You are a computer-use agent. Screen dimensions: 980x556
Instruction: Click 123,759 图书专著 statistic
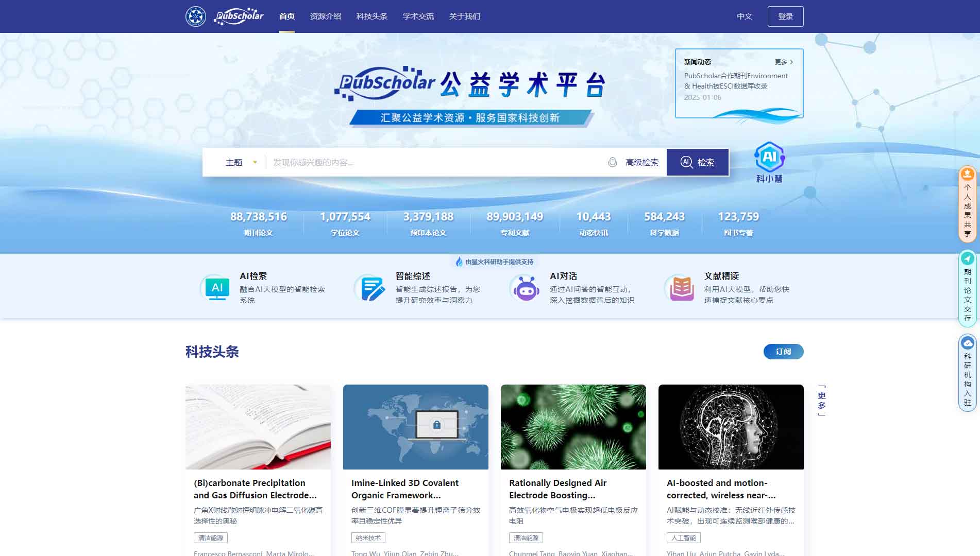tap(738, 223)
